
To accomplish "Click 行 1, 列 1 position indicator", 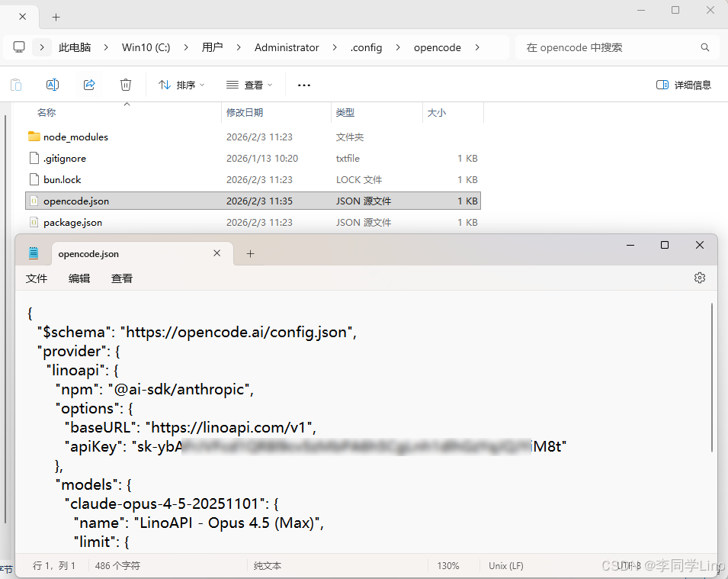I will [54, 566].
